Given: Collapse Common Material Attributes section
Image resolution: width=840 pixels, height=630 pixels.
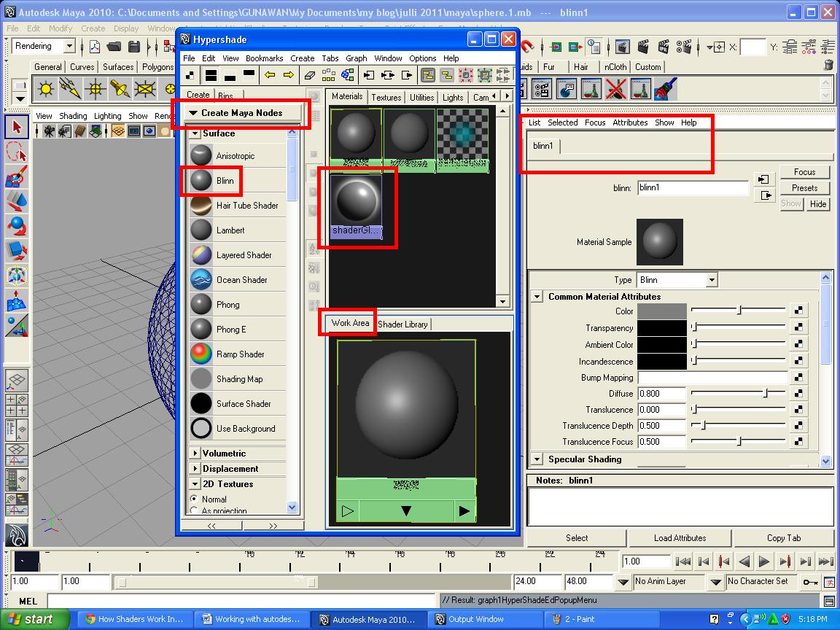Looking at the screenshot, I should 537,296.
